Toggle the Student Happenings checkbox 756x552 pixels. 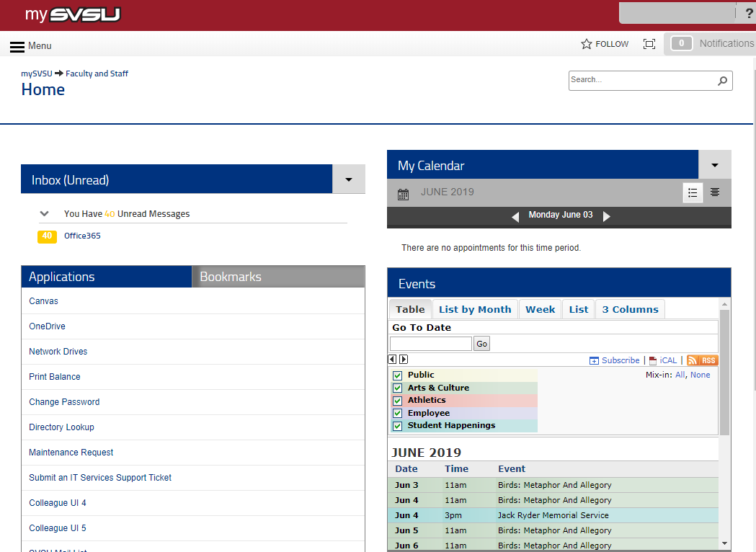[397, 426]
